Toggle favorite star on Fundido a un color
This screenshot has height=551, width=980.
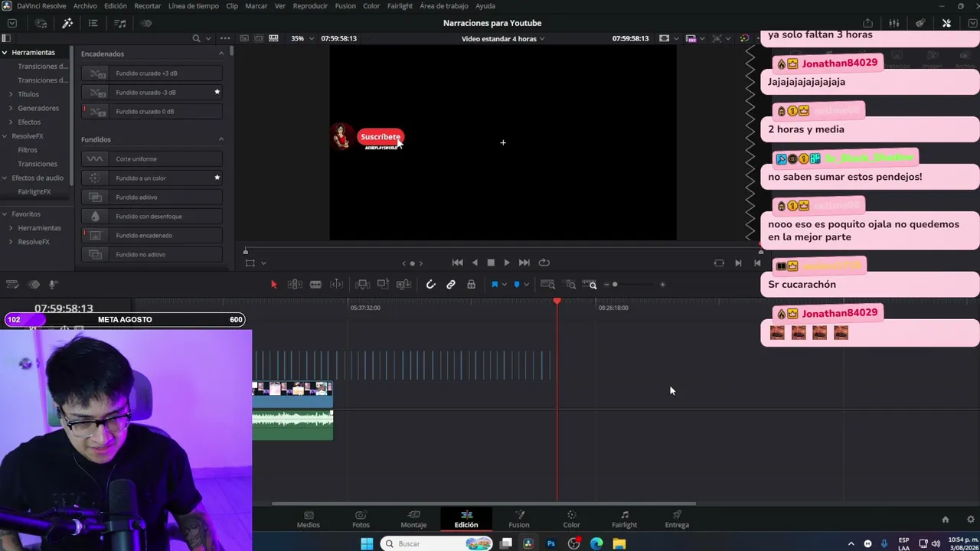coord(217,178)
